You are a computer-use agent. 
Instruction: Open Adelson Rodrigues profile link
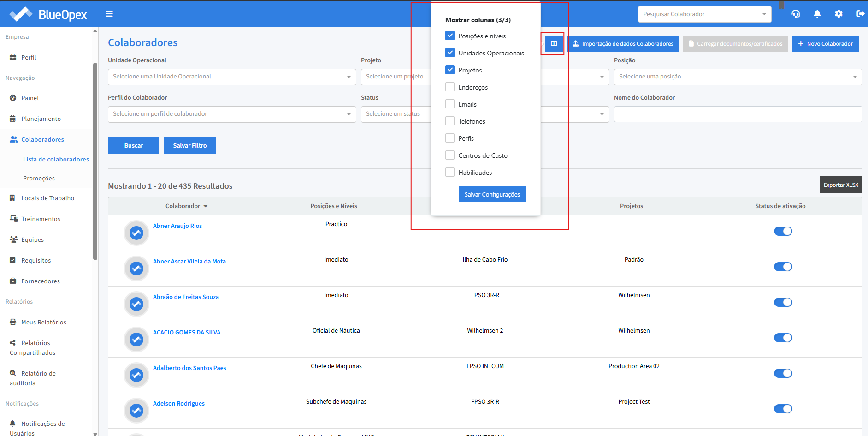(179, 403)
